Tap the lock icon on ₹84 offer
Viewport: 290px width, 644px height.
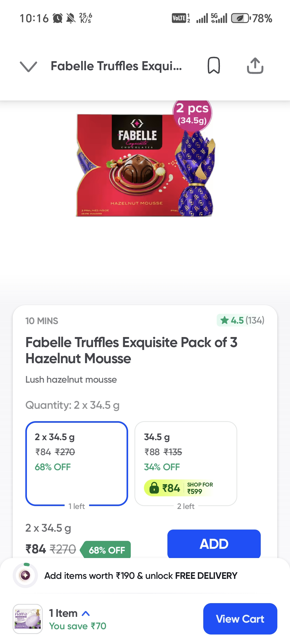coord(154,488)
